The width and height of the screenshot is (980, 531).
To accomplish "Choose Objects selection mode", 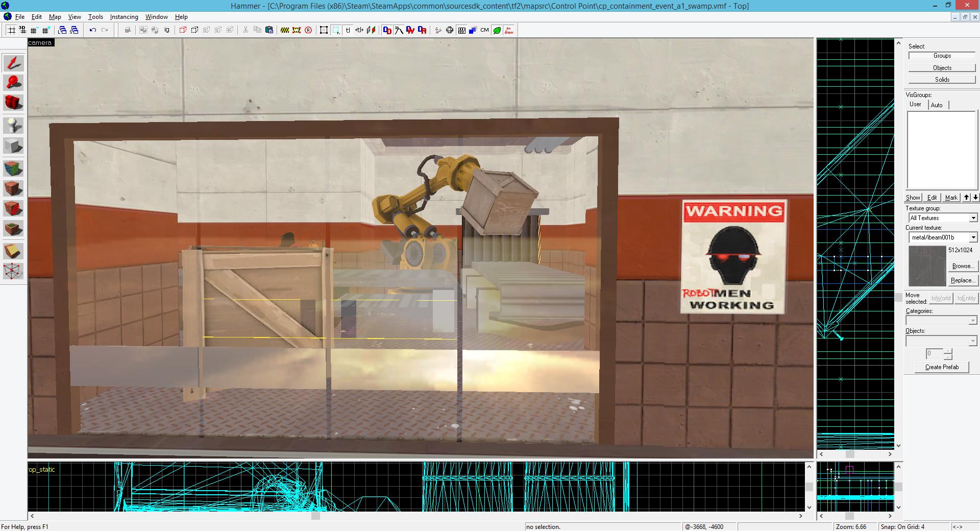I will (942, 67).
